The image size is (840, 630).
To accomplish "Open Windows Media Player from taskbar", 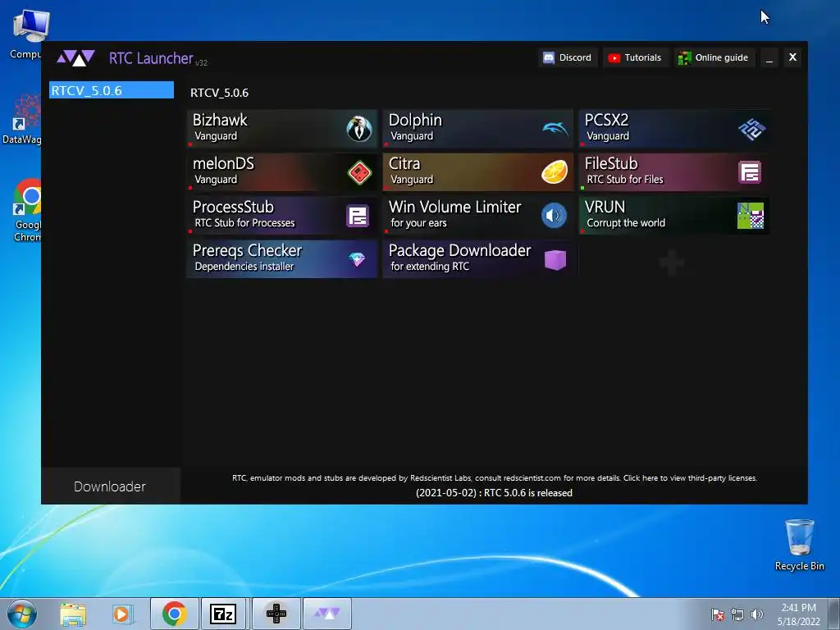I will pyautogui.click(x=122, y=614).
